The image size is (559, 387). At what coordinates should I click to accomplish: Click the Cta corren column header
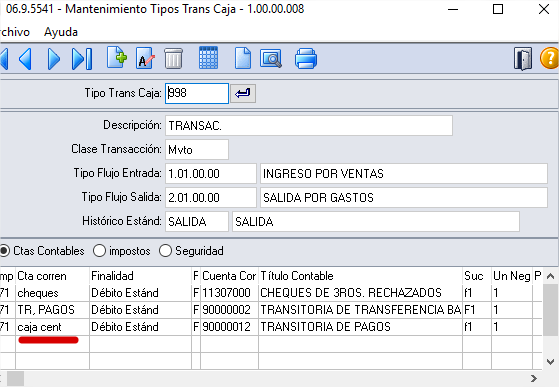(x=52, y=276)
